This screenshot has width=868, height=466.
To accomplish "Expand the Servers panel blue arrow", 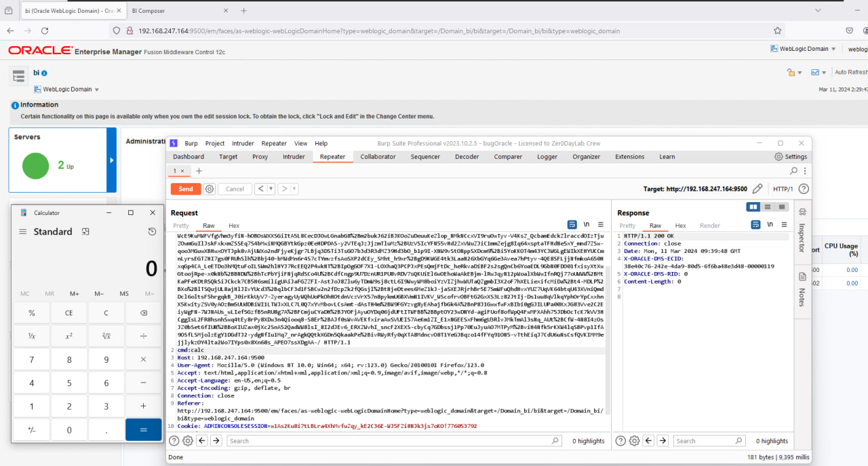I will pyautogui.click(x=111, y=160).
